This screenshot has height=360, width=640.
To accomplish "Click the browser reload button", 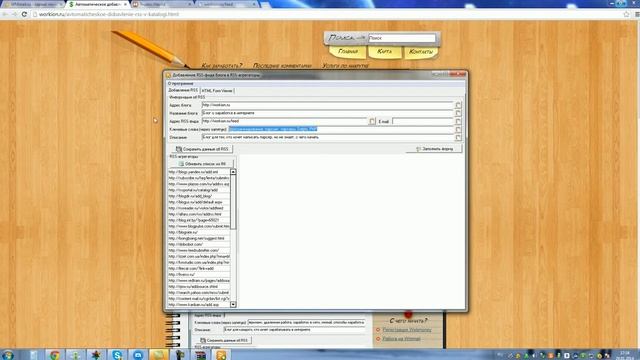I will 24,14.
